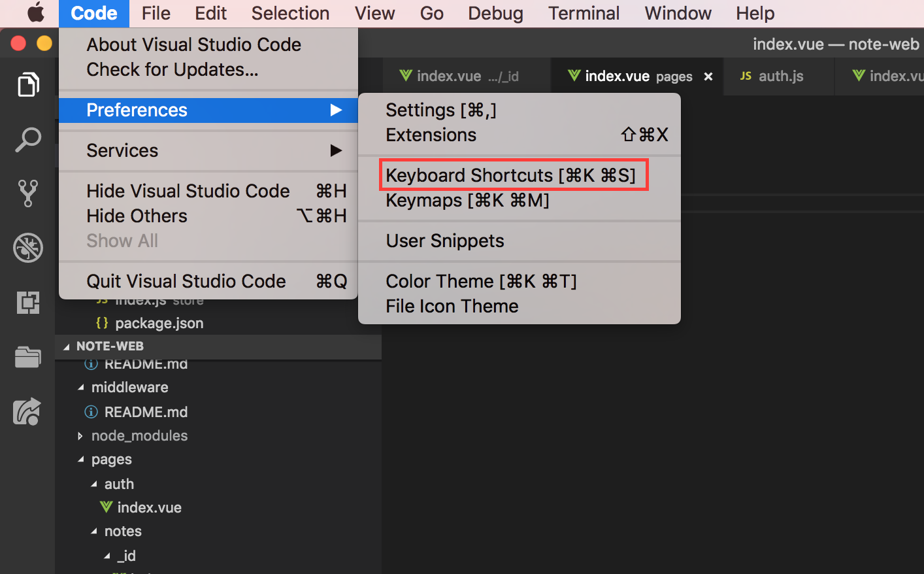
Task: Open the Services submenu arrow
Action: [x=336, y=150]
